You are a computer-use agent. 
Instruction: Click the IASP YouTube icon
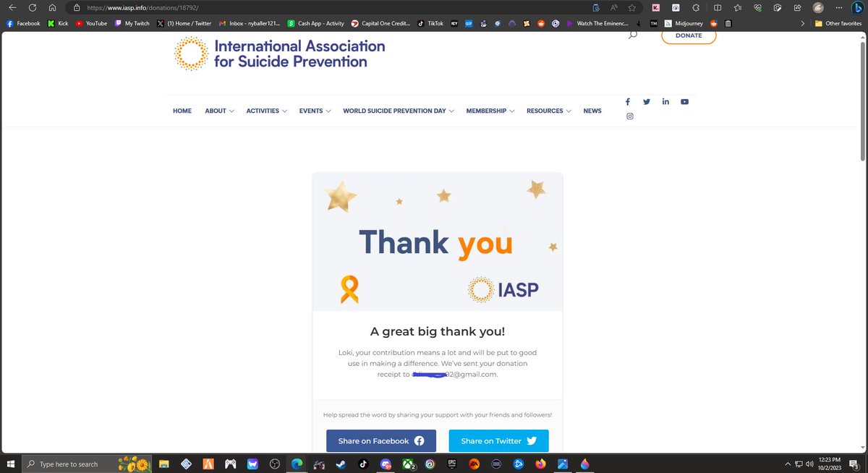click(684, 101)
